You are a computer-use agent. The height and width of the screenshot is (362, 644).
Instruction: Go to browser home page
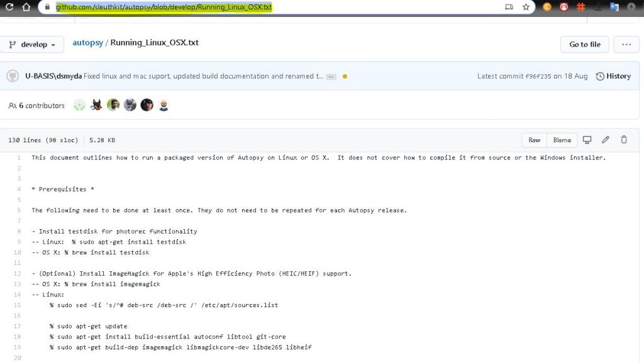pos(26,7)
